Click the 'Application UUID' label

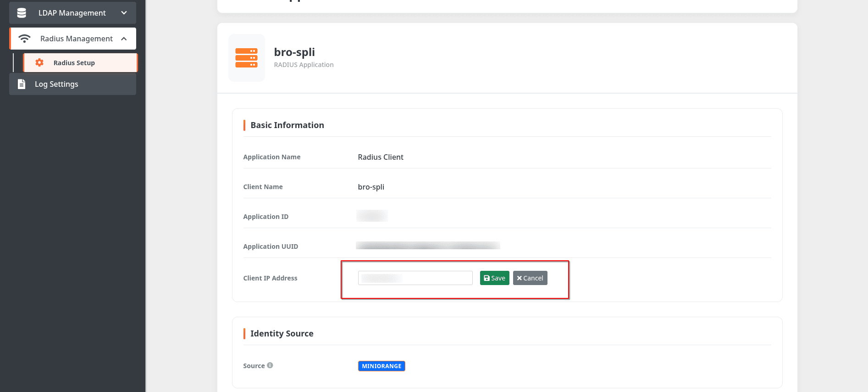pyautogui.click(x=271, y=246)
